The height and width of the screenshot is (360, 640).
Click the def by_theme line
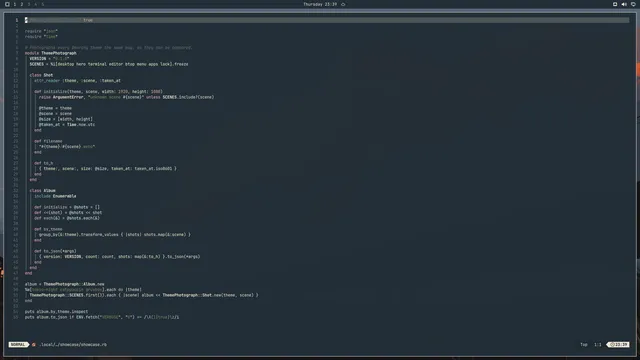pyautogui.click(x=48, y=229)
